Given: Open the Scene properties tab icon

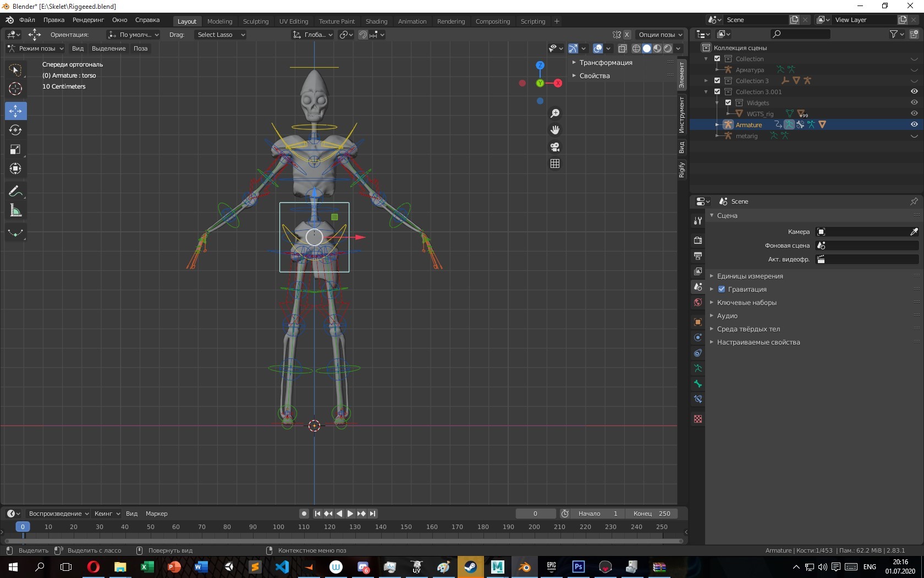Looking at the screenshot, I should [x=697, y=287].
